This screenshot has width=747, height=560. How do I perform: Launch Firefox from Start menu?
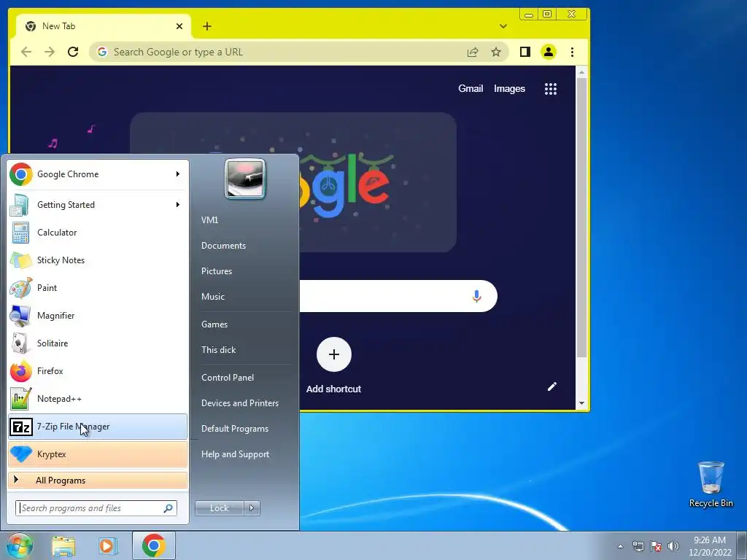tap(98, 370)
